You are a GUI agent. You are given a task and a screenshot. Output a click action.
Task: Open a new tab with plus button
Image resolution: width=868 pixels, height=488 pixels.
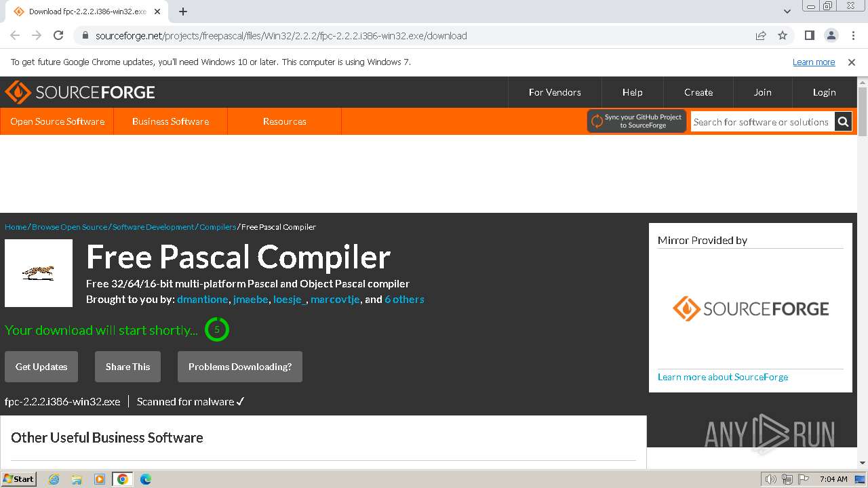[183, 12]
